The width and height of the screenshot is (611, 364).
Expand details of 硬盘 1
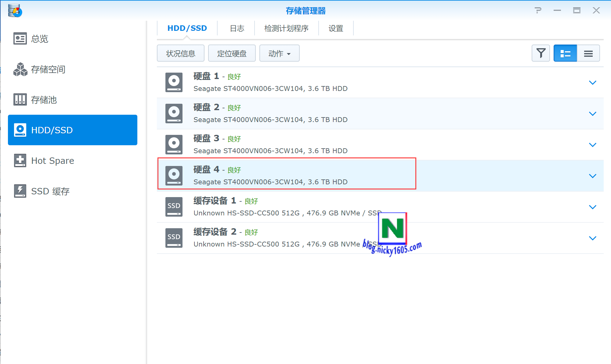592,83
